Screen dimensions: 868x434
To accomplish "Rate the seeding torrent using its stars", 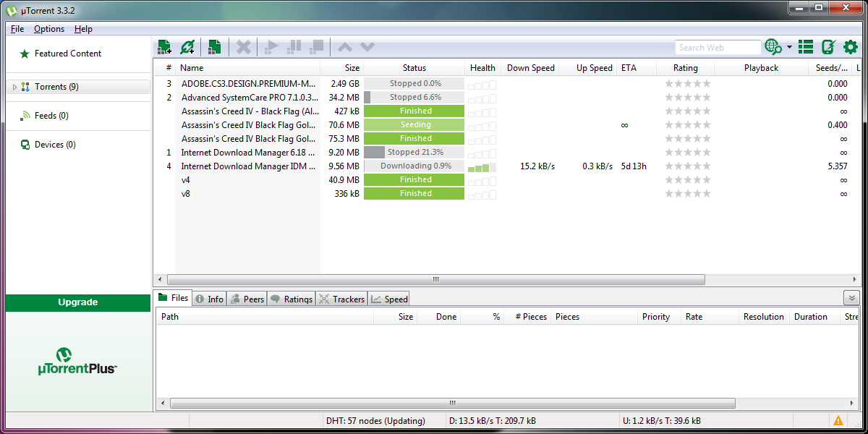I will [687, 124].
